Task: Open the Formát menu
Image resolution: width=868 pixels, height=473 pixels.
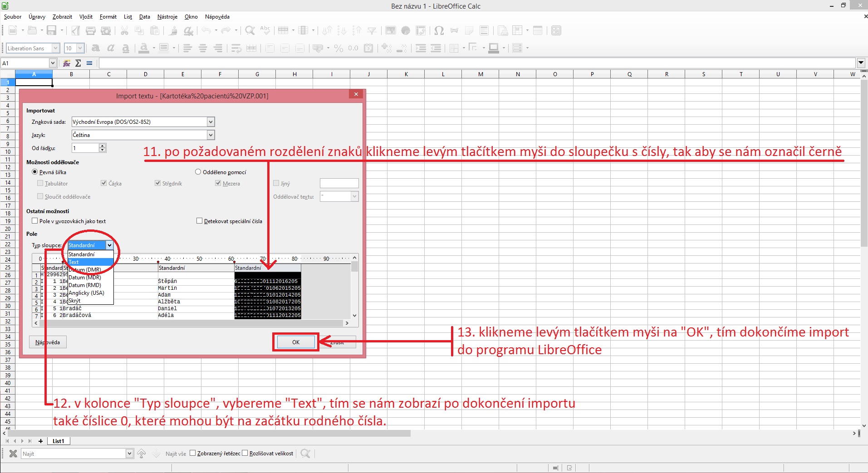Action: tap(108, 17)
